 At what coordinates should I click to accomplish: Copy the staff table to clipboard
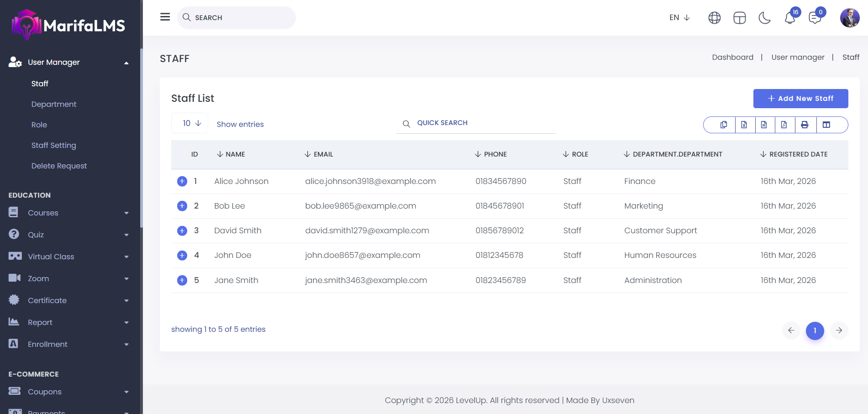coord(724,125)
